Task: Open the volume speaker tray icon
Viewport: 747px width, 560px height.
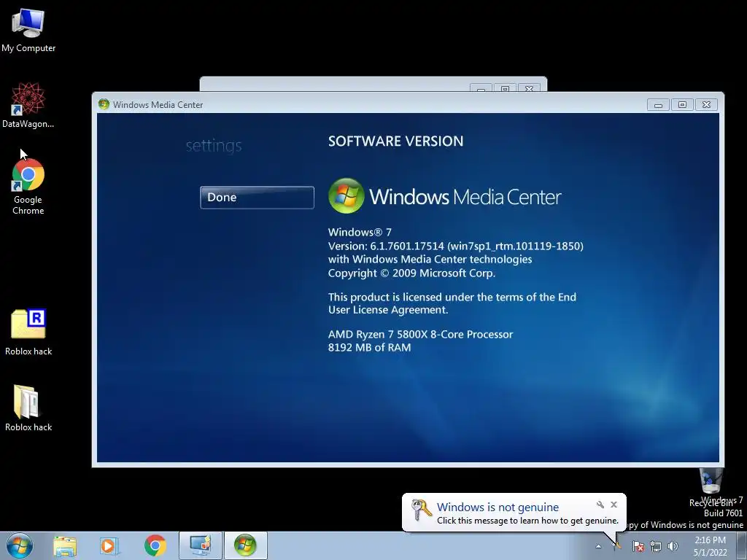Action: click(673, 546)
